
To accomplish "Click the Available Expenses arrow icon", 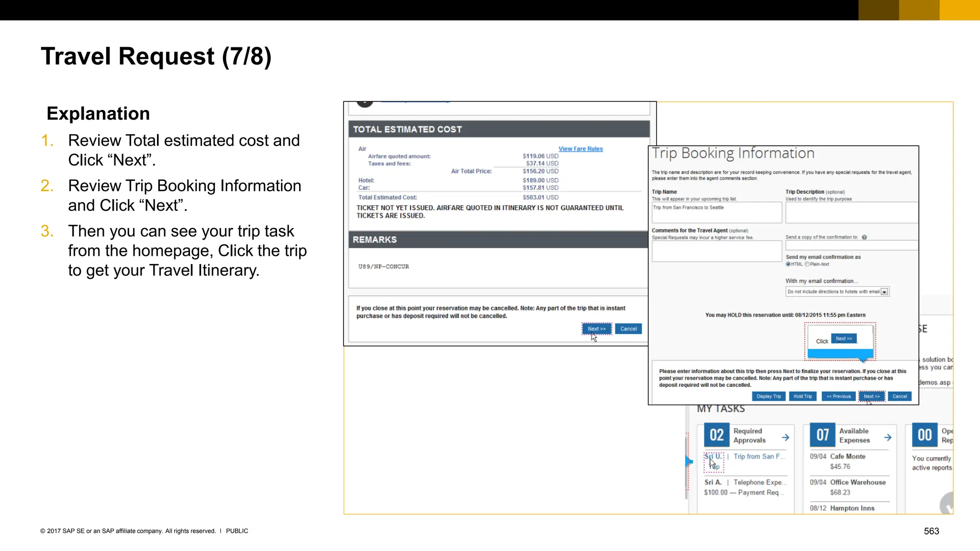I will pyautogui.click(x=888, y=437).
